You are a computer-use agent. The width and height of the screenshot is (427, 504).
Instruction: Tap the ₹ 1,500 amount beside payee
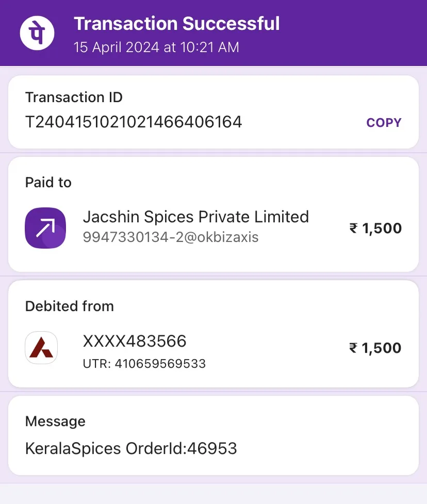click(x=375, y=228)
